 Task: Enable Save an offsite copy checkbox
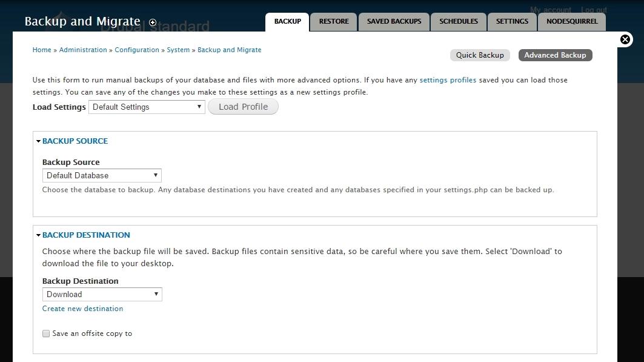[46, 334]
